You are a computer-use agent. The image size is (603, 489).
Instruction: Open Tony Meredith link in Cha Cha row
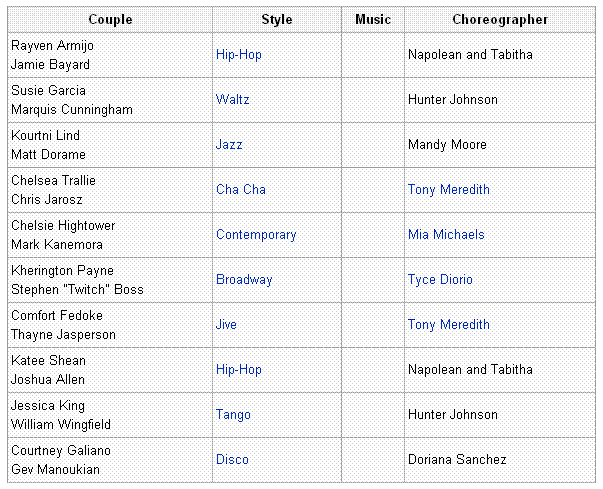pos(449,190)
